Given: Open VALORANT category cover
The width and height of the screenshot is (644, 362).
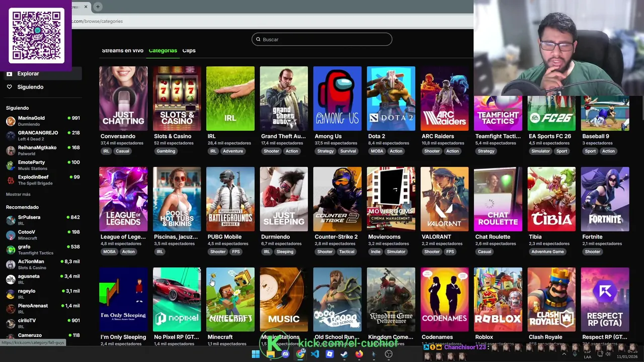Looking at the screenshot, I should tap(444, 199).
